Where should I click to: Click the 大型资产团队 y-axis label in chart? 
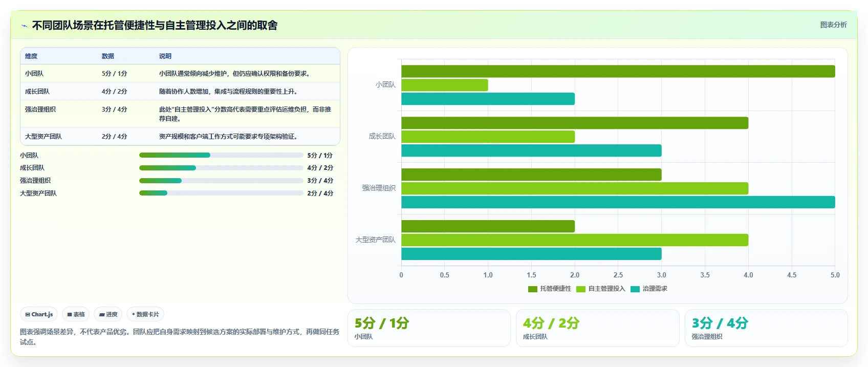click(376, 240)
